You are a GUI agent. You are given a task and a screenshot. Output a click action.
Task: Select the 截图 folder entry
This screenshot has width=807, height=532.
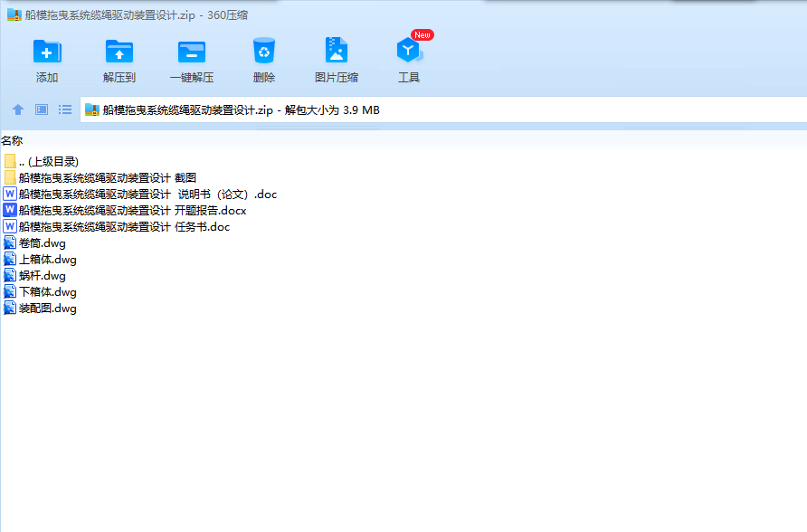(x=100, y=178)
